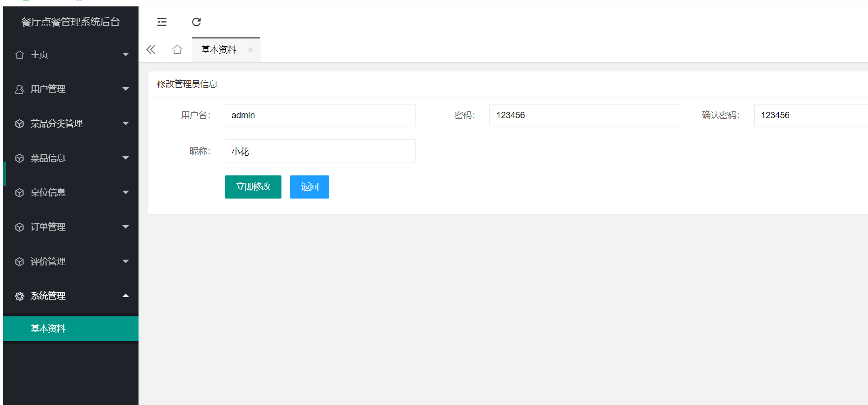Image resolution: width=868 pixels, height=405 pixels.
Task: Click the blue 返回 button
Action: point(309,187)
